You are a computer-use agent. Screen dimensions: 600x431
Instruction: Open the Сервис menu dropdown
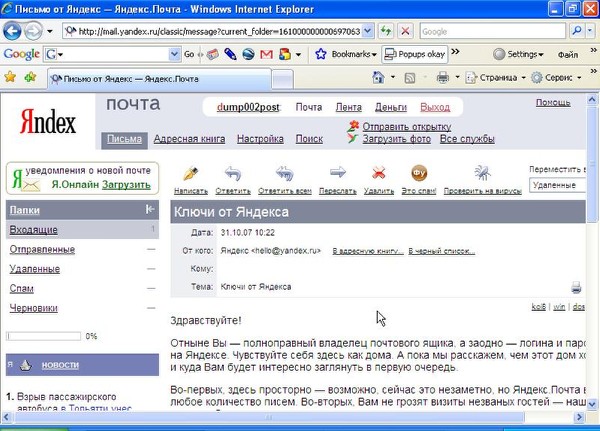[x=579, y=78]
